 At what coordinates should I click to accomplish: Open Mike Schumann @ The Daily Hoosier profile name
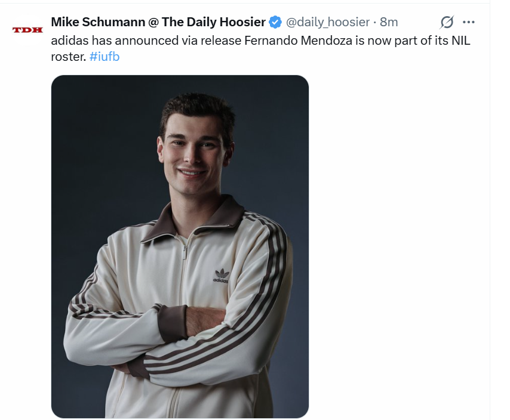coord(158,22)
